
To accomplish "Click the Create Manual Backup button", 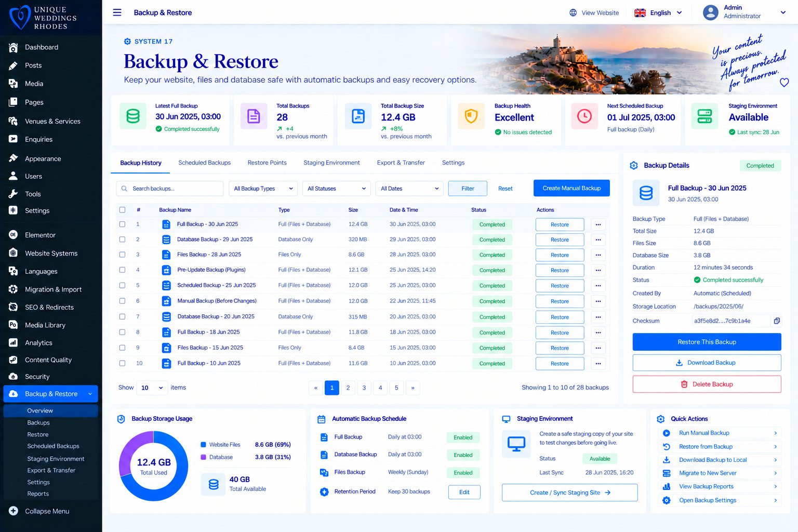I will coord(571,188).
